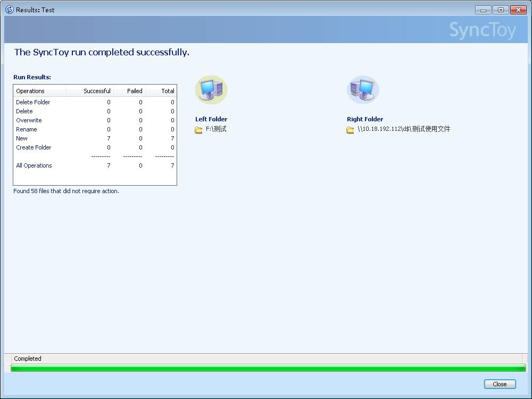Close the window with the red X
This screenshot has height=399, width=532.
pos(518,10)
